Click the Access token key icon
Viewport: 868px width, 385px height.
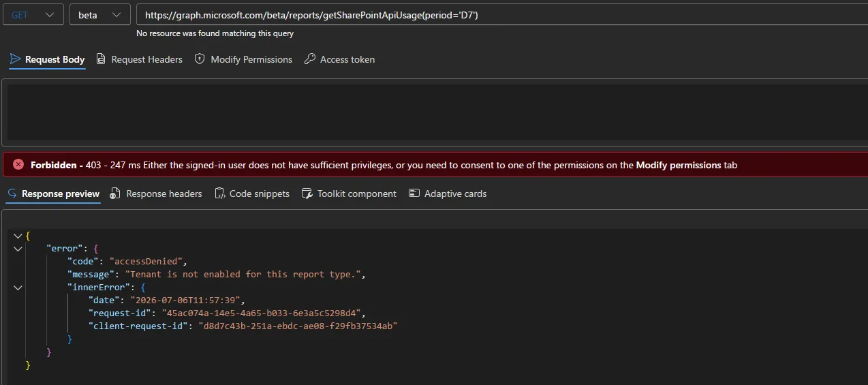tap(309, 59)
